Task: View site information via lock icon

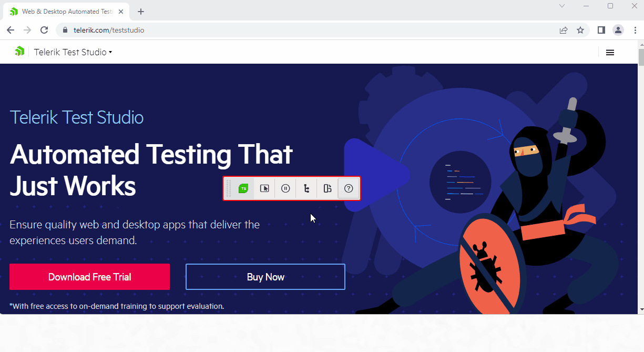Action: coord(66,30)
